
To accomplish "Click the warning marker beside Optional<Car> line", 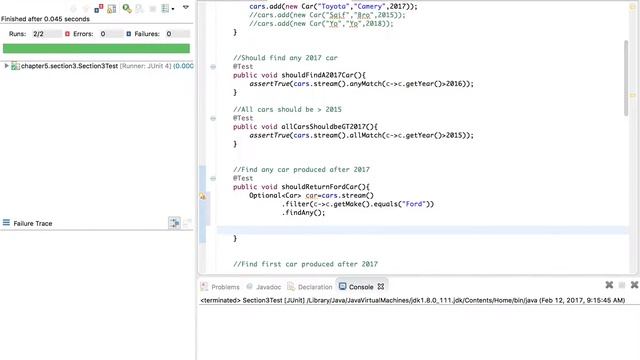I will [203, 196].
